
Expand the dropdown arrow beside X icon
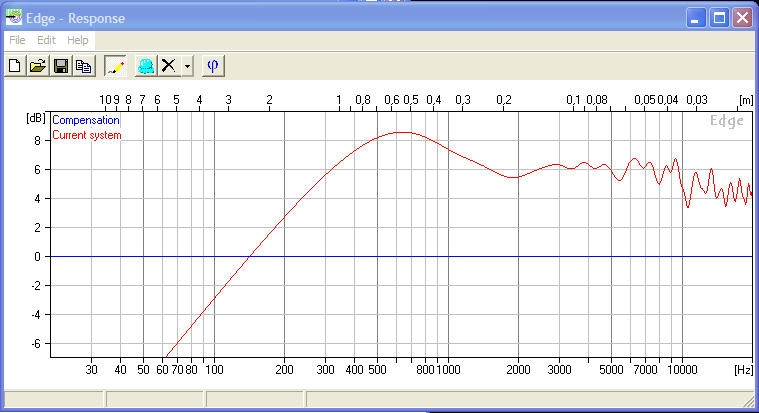[187, 67]
